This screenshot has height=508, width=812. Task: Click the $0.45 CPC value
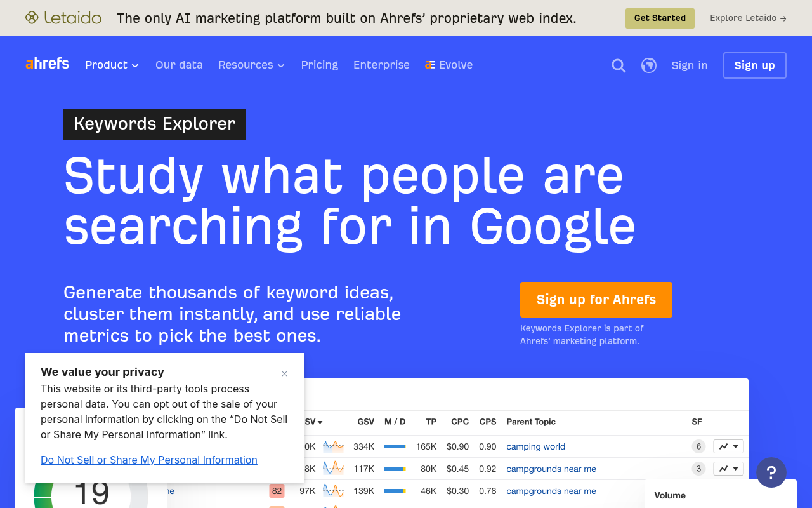[458, 469]
